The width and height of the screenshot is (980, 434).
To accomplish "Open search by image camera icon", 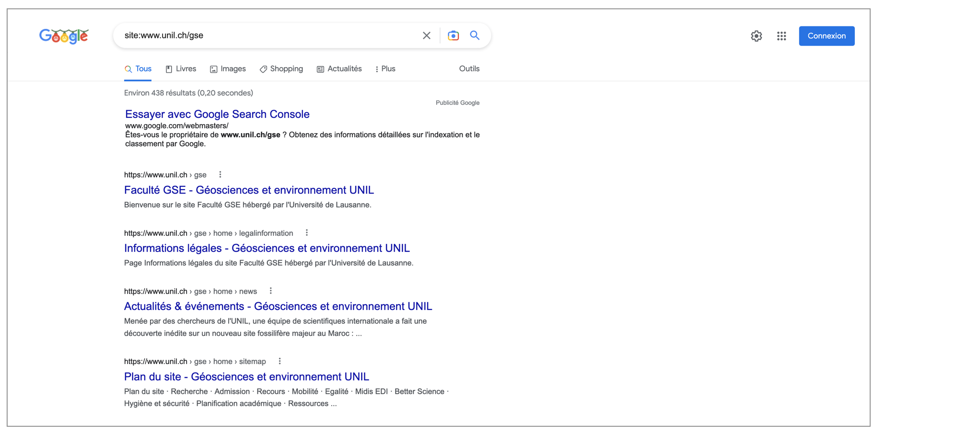I will [453, 35].
